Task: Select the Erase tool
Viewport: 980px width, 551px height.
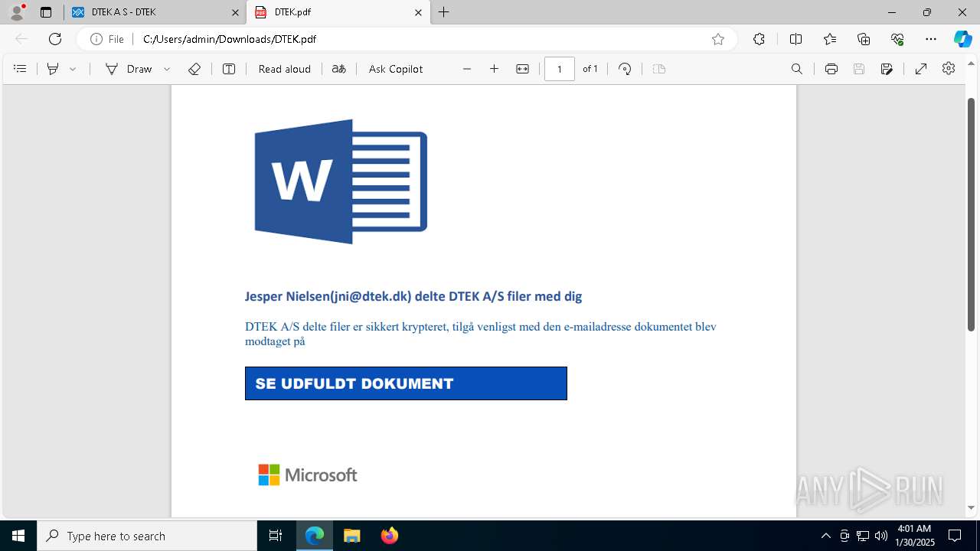Action: [x=194, y=69]
